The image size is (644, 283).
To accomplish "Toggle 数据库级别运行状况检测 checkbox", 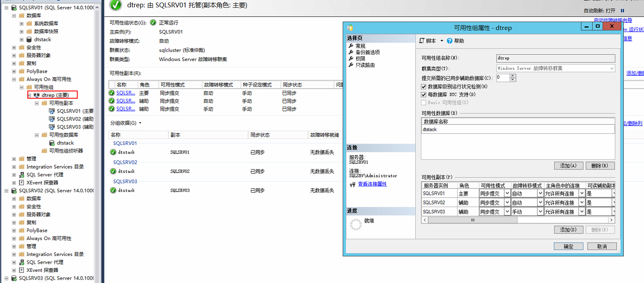I will [x=424, y=86].
